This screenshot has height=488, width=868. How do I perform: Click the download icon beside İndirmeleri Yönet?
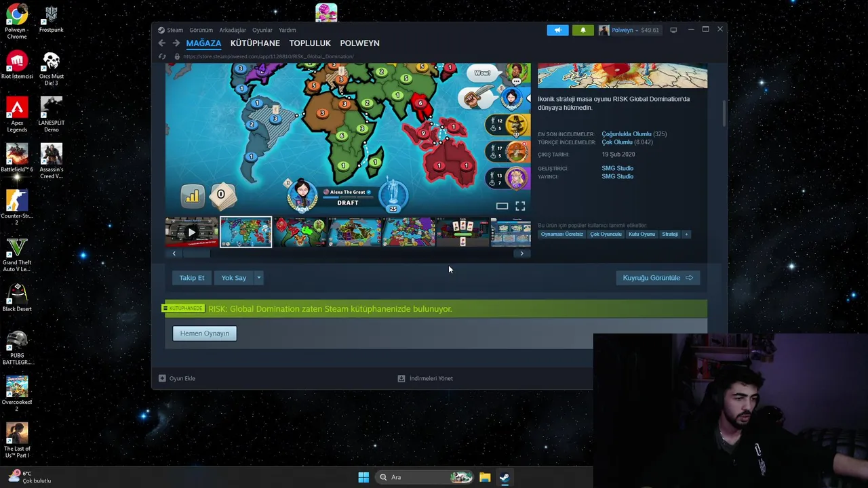[x=401, y=378]
